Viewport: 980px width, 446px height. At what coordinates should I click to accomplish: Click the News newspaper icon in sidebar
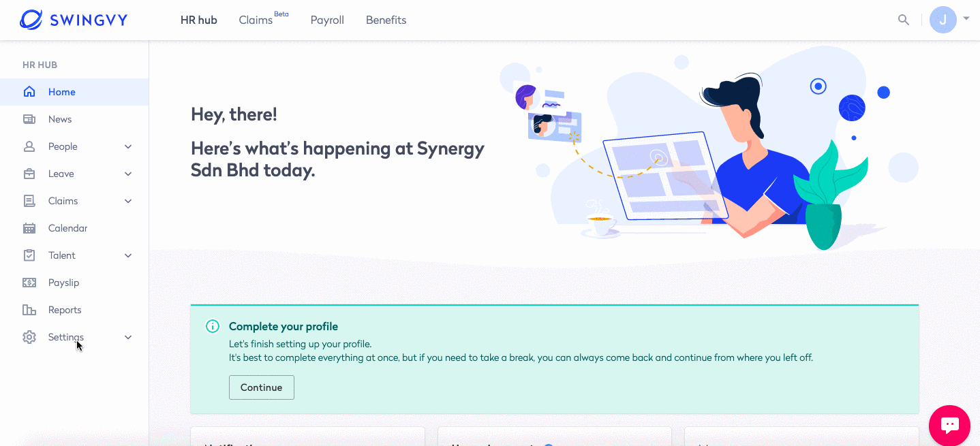click(29, 119)
